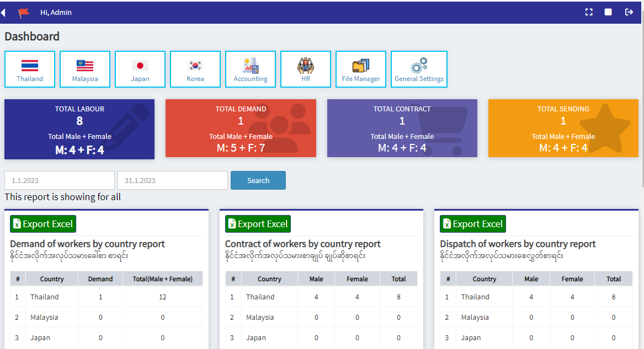Collapse sidebar with left arrow

click(3, 12)
